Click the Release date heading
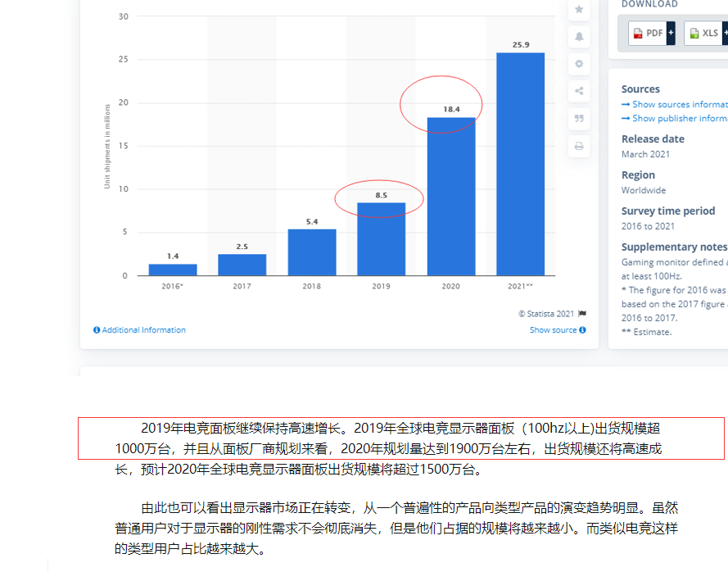This screenshot has height=572, width=728. 653,139
